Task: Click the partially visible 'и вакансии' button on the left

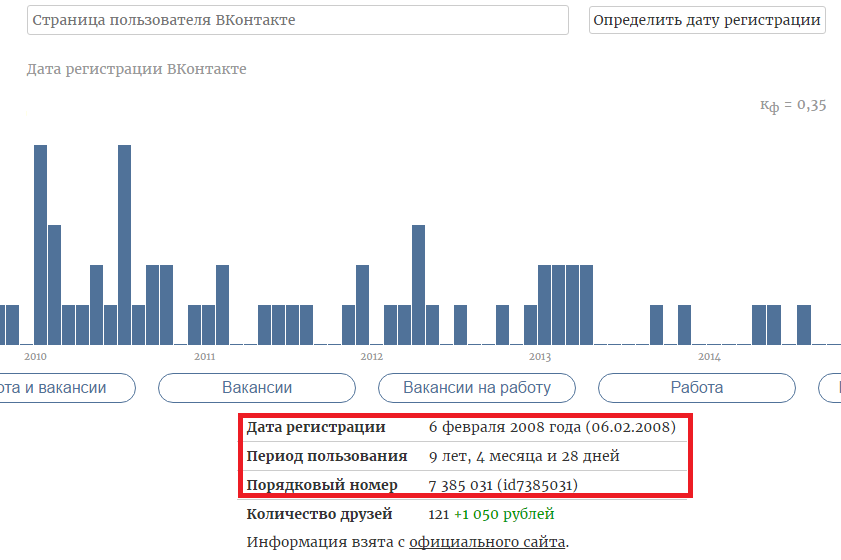Action: pos(66,388)
